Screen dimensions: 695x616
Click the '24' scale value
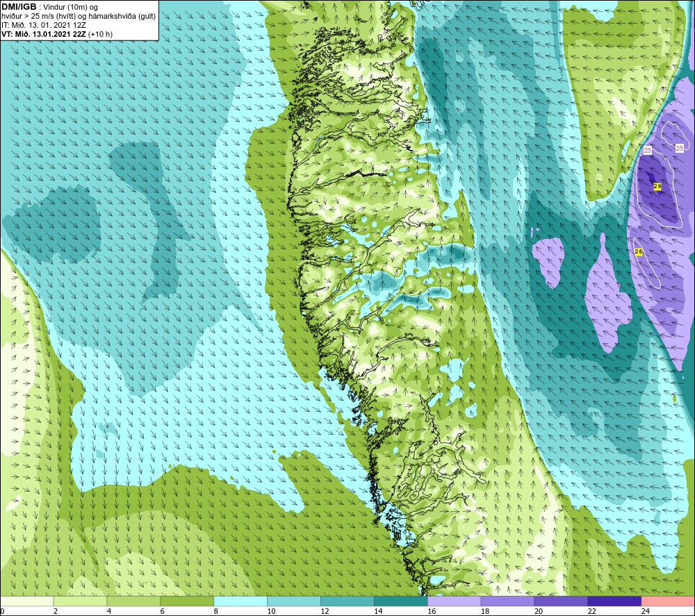pyautogui.click(x=646, y=611)
